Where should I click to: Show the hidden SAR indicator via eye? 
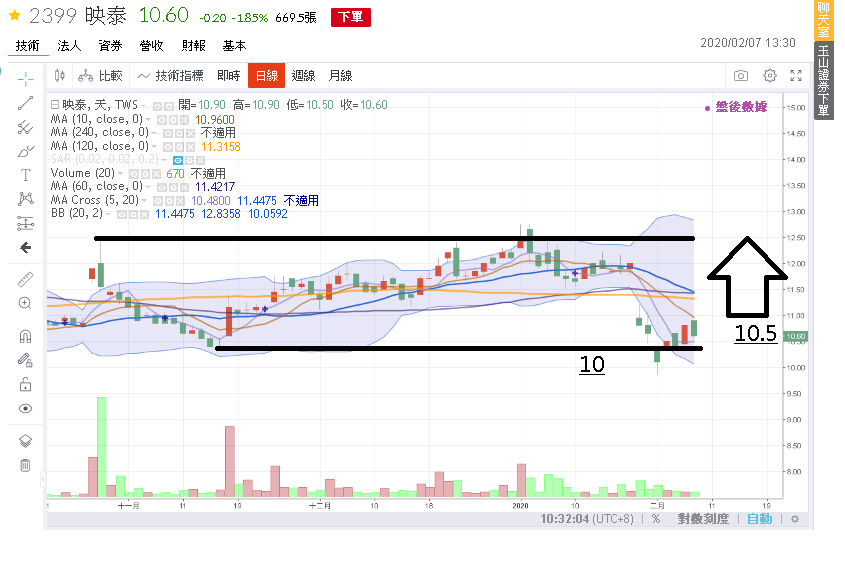178,160
